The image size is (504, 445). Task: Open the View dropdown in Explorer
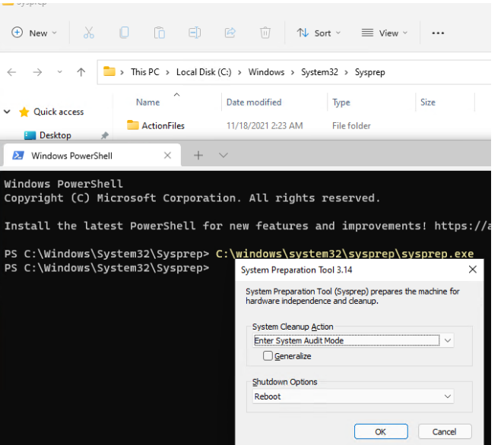385,33
